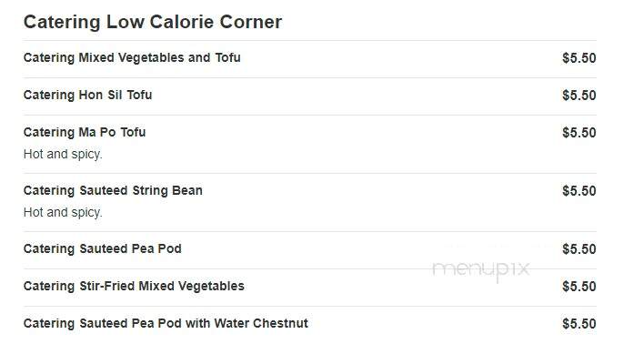Click the price for Pea Pod with Water Chestnut
This screenshot has width=644, height=344.
click(579, 324)
